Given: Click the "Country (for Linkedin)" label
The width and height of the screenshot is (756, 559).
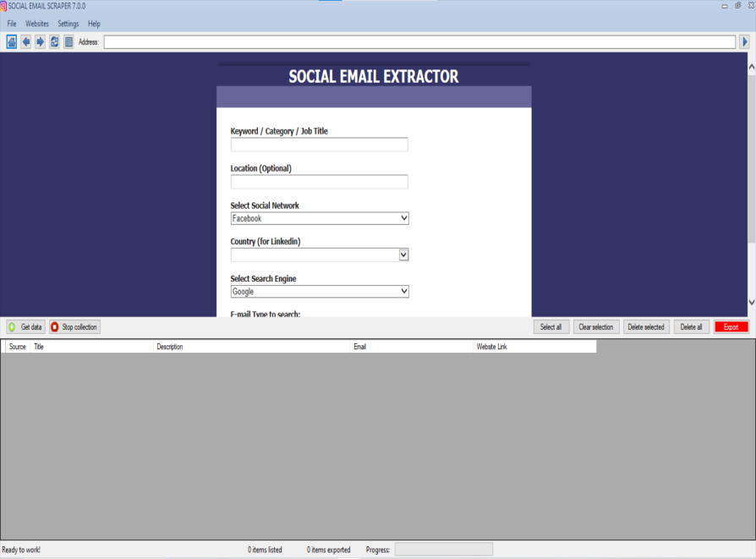Looking at the screenshot, I should [266, 242].
